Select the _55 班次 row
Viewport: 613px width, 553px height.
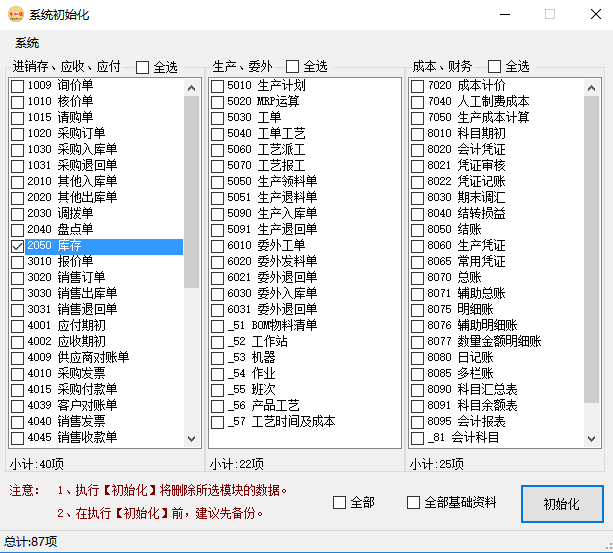305,390
